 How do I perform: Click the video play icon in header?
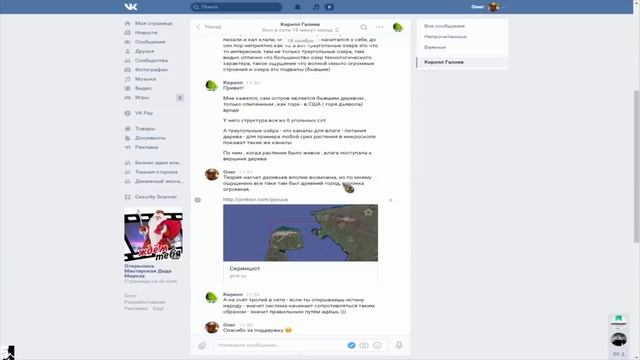click(x=329, y=7)
